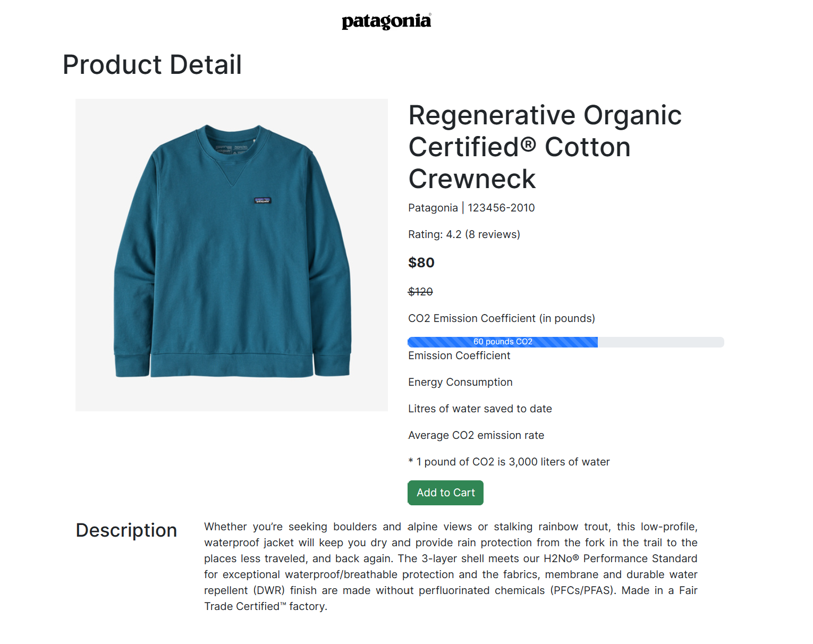
Task: Click the Add to Cart button
Action: point(445,493)
